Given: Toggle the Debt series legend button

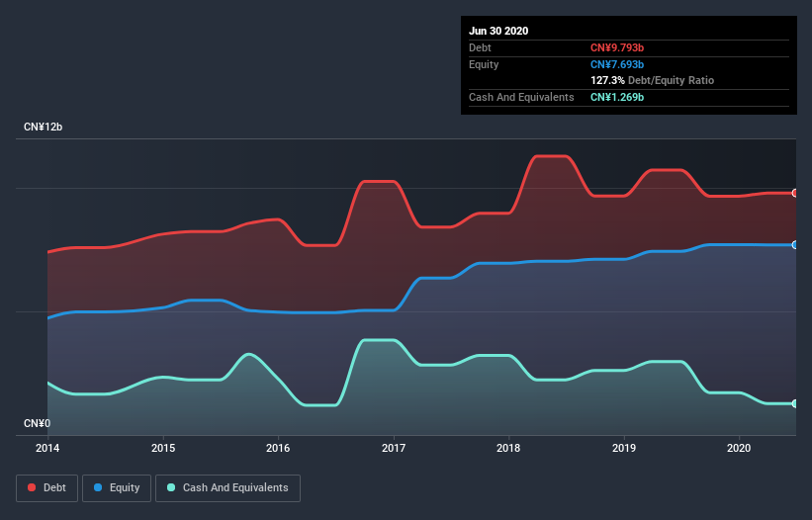Looking at the screenshot, I should pyautogui.click(x=46, y=488).
